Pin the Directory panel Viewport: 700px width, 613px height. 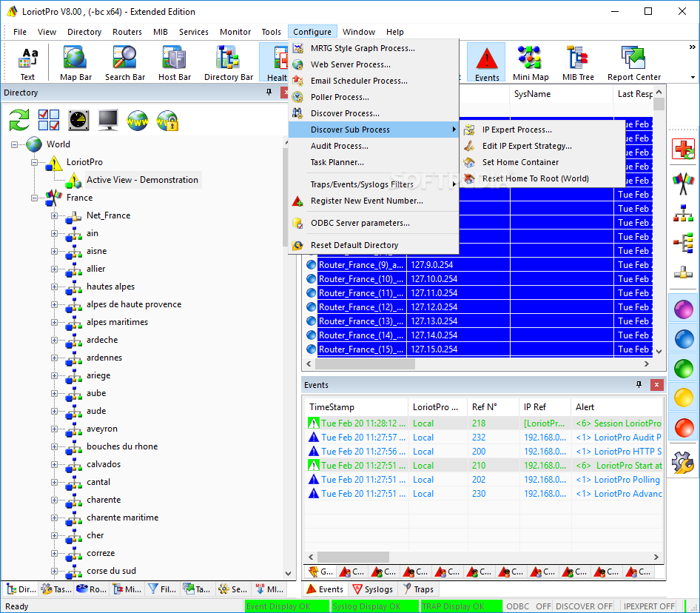(x=269, y=92)
